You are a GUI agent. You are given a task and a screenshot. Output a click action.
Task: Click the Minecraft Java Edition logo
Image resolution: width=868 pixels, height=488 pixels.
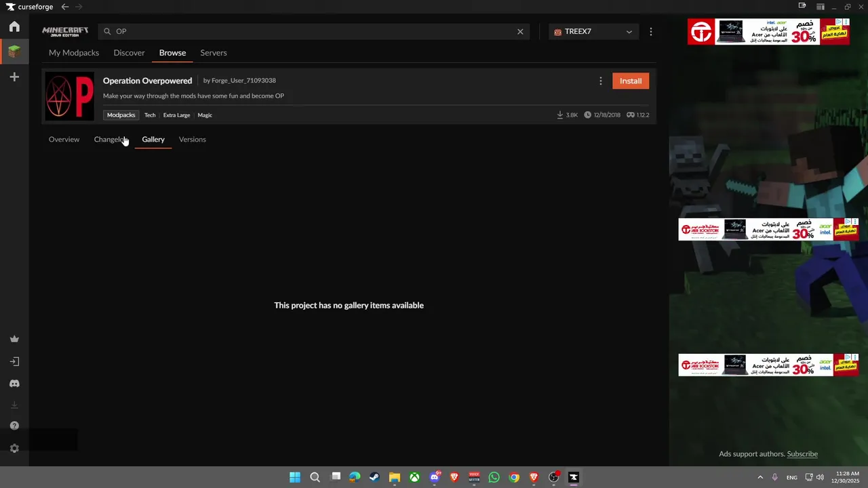click(x=65, y=31)
